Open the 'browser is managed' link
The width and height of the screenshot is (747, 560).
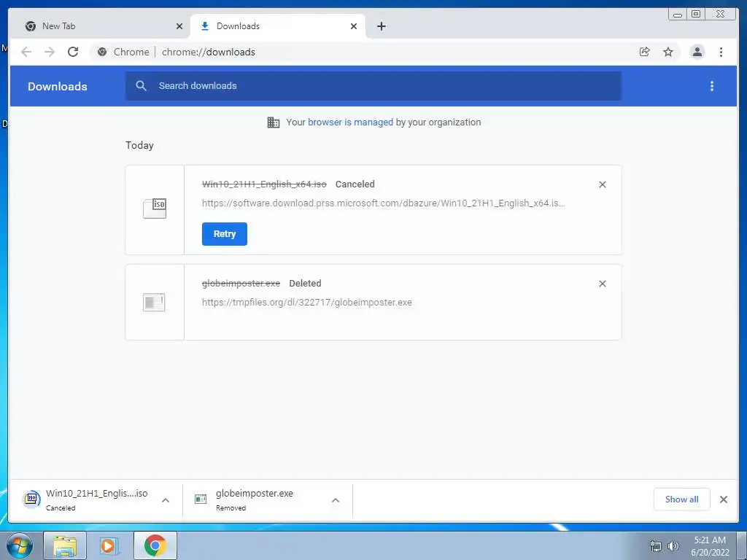[x=350, y=122]
